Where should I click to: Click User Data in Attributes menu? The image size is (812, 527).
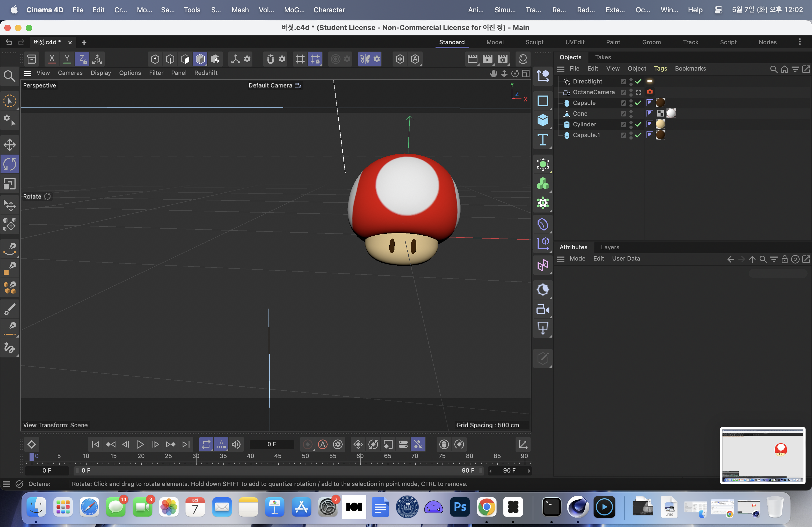coord(626,259)
